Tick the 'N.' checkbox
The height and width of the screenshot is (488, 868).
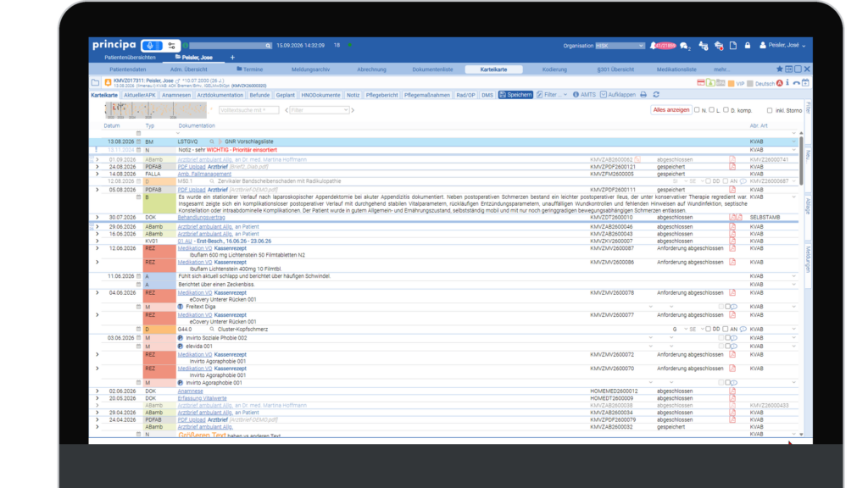point(697,110)
